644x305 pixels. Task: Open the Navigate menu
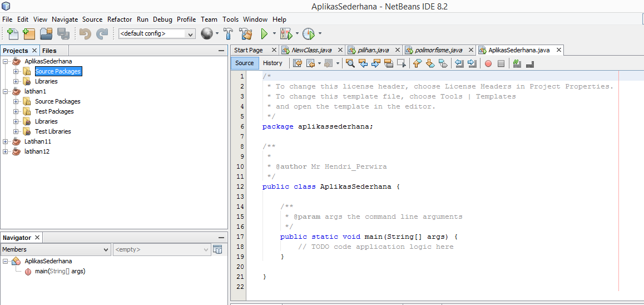pyautogui.click(x=65, y=19)
